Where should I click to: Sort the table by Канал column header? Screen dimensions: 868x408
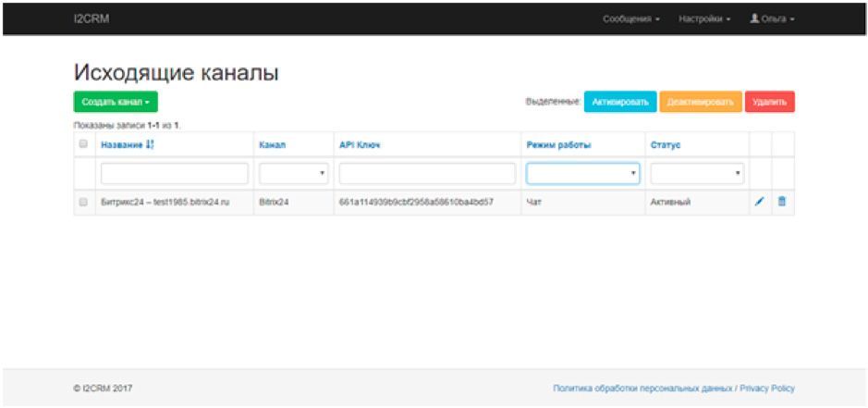(x=272, y=145)
